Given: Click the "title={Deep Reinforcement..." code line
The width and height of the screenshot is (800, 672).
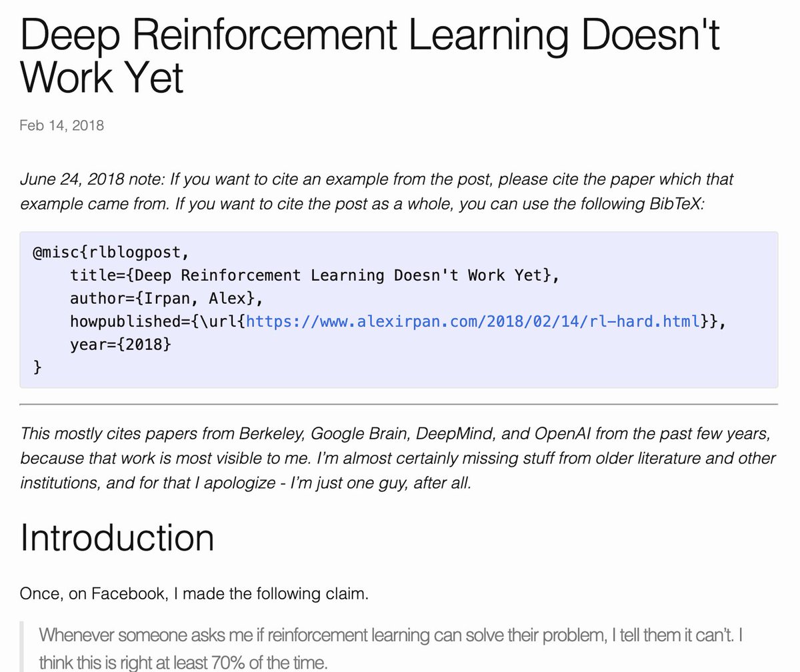Looking at the screenshot, I should pyautogui.click(x=314, y=275).
